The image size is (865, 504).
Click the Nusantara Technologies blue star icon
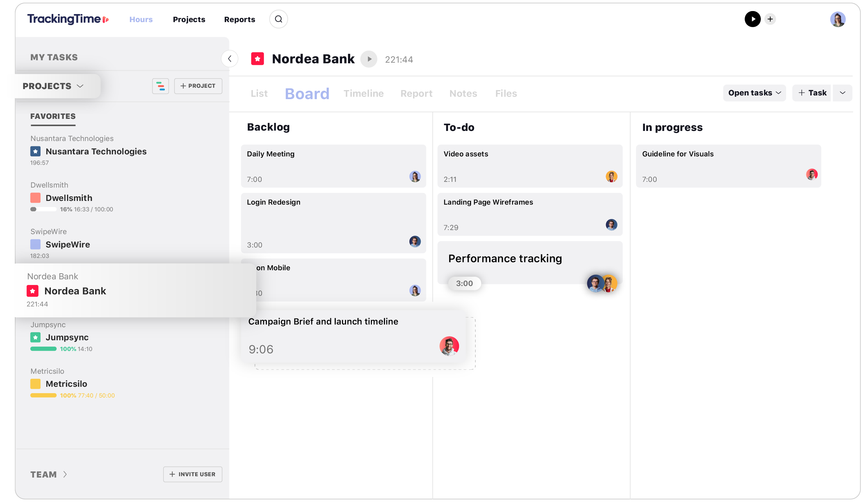36,151
